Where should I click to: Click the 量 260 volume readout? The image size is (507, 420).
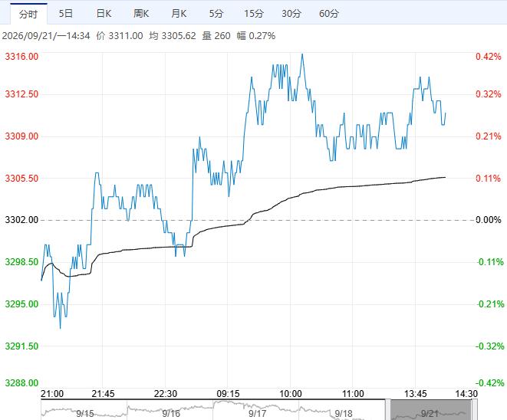[216, 35]
